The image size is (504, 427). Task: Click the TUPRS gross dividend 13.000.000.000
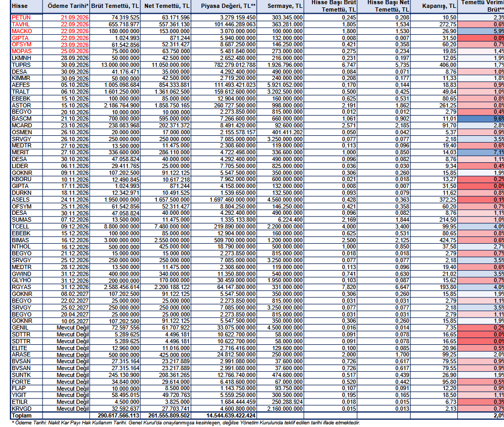(120, 65)
